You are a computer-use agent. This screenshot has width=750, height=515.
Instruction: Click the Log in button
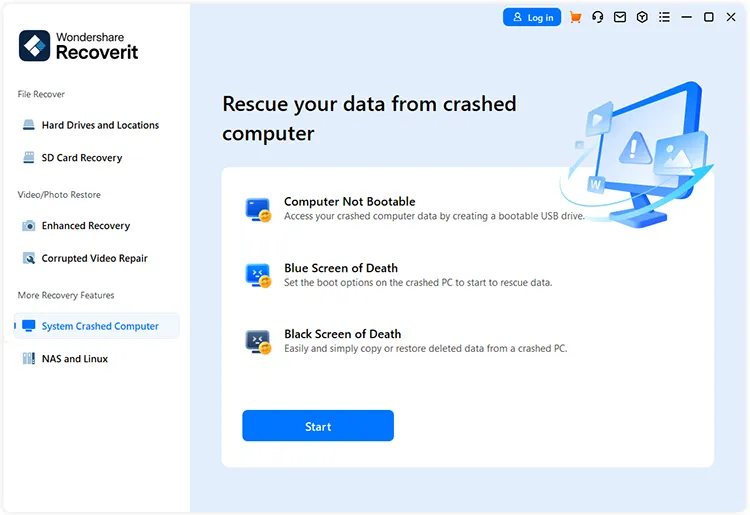coord(531,17)
